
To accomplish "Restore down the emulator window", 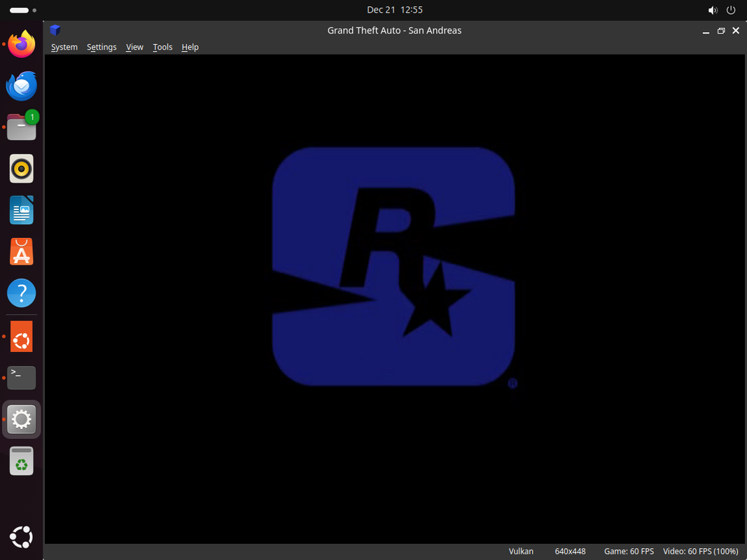I will pos(721,31).
